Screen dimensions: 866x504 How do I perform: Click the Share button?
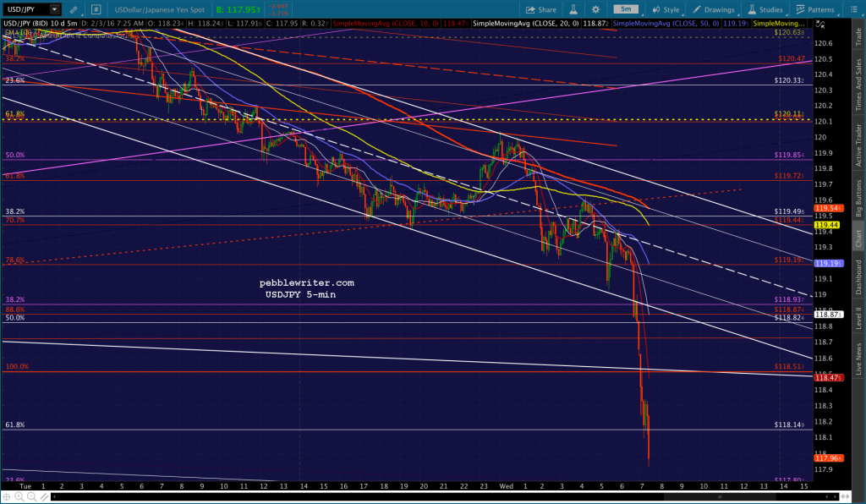pyautogui.click(x=541, y=9)
